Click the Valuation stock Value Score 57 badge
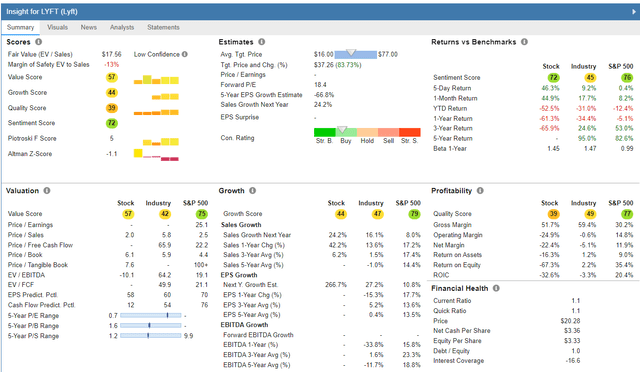The width and height of the screenshot is (640, 372). pyautogui.click(x=128, y=214)
